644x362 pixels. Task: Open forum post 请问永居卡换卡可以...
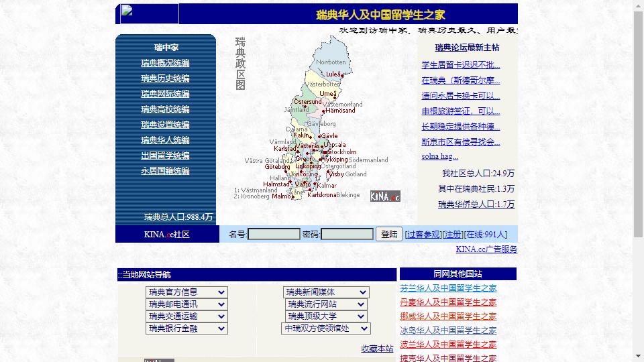pos(460,96)
